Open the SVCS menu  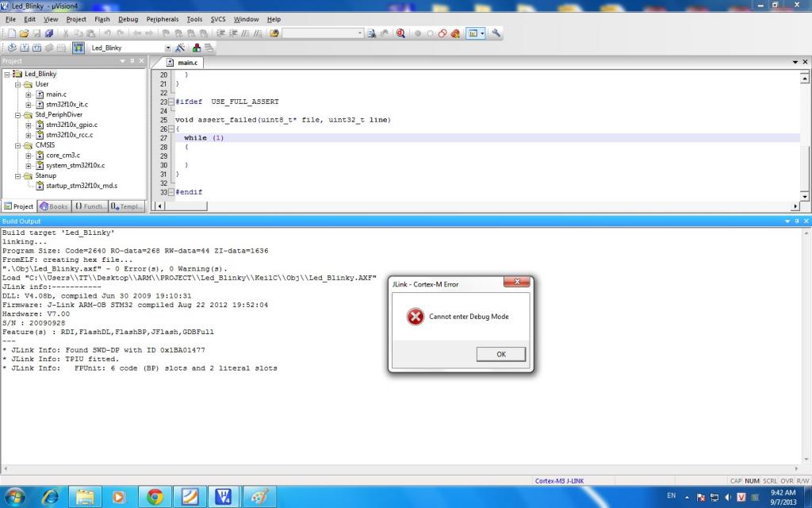click(x=218, y=19)
